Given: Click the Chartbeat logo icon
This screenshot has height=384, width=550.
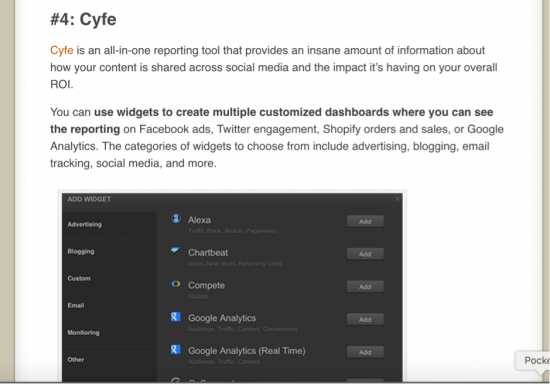Looking at the screenshot, I should [x=175, y=250].
